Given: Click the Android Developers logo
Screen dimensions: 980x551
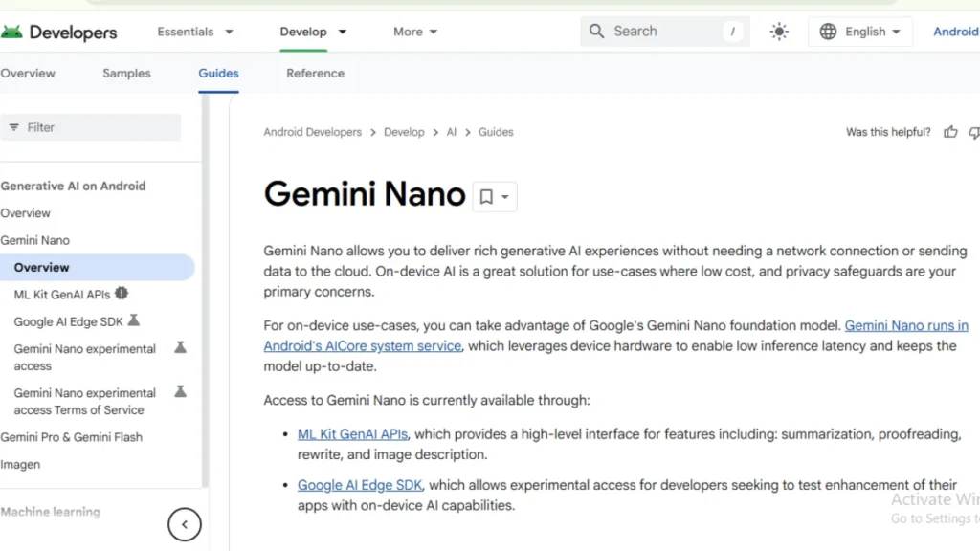Looking at the screenshot, I should pos(58,32).
